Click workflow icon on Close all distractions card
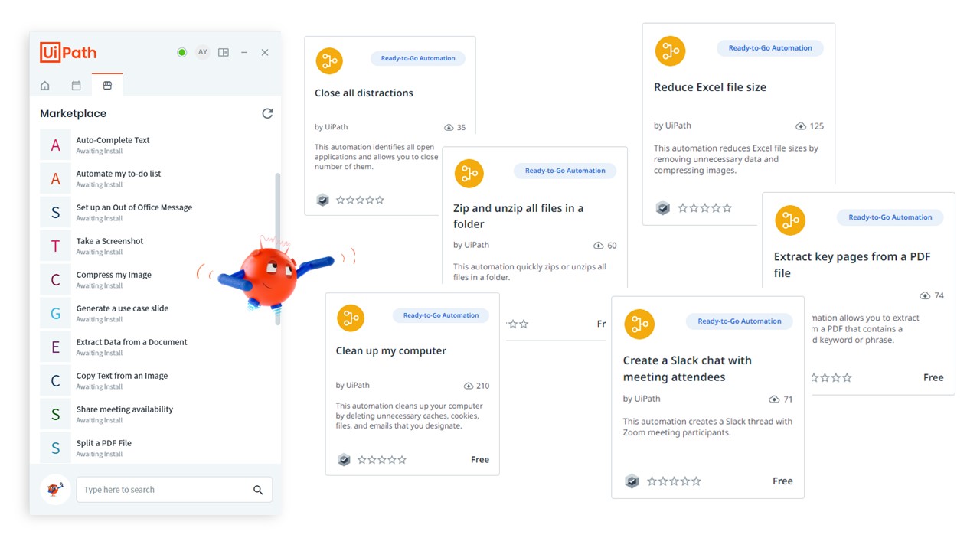Image resolution: width=980 pixels, height=551 pixels. [x=329, y=61]
